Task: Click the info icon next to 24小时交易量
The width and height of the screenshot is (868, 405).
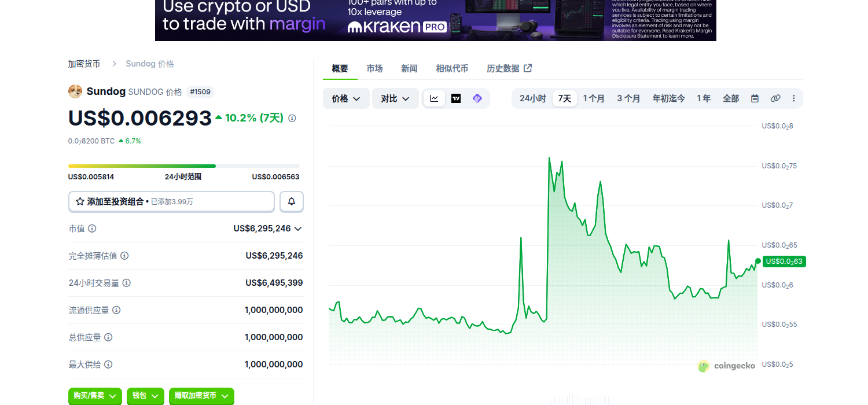Action: click(127, 283)
